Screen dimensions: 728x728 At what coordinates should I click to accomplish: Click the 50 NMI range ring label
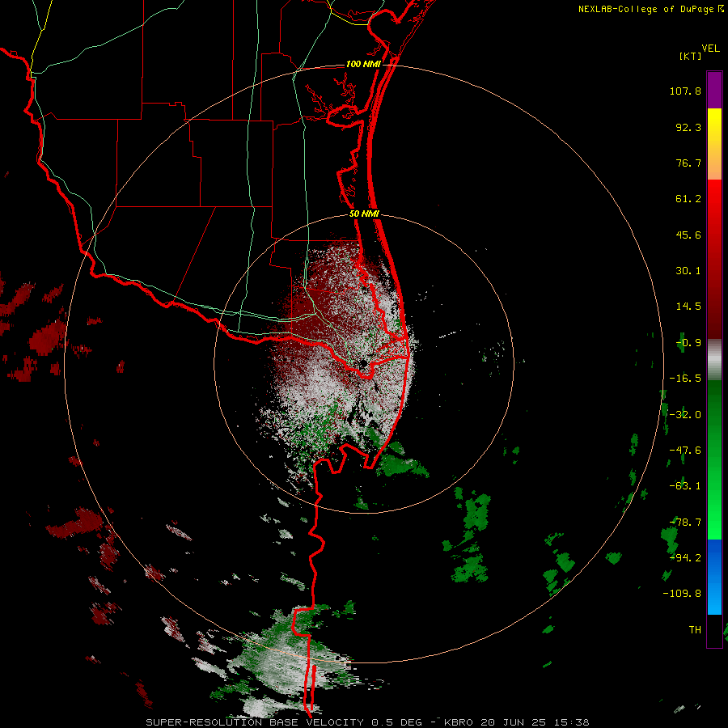tap(365, 214)
